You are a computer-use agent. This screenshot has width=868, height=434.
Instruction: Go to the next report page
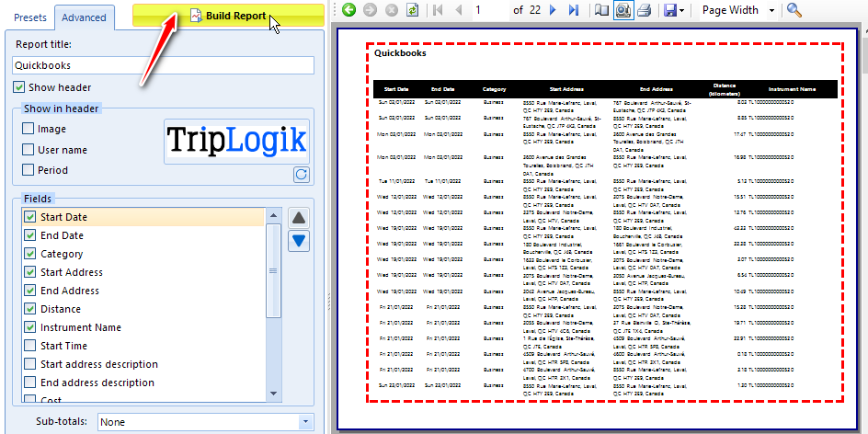[x=553, y=10]
